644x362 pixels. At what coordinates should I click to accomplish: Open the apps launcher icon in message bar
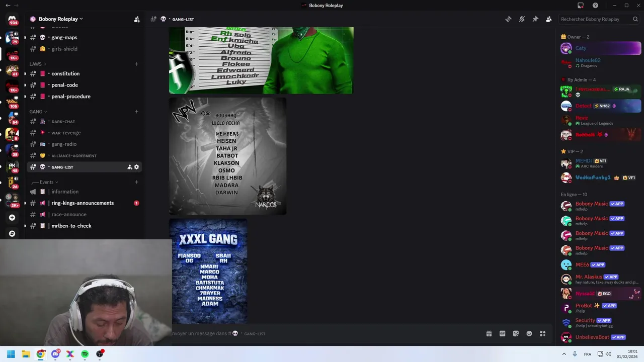(x=543, y=333)
